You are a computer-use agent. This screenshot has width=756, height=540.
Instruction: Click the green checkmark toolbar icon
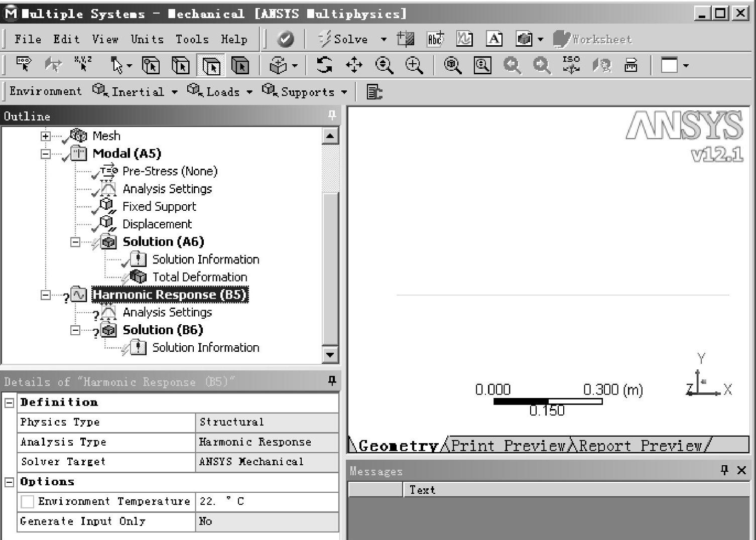(x=285, y=39)
